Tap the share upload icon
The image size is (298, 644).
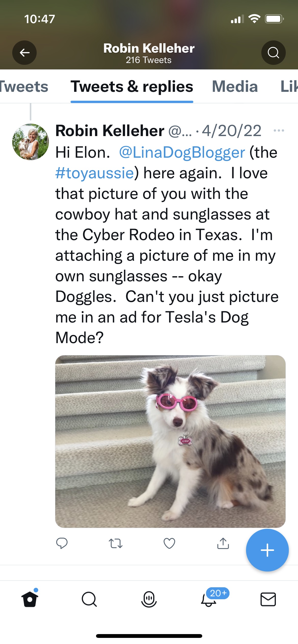[x=223, y=544]
